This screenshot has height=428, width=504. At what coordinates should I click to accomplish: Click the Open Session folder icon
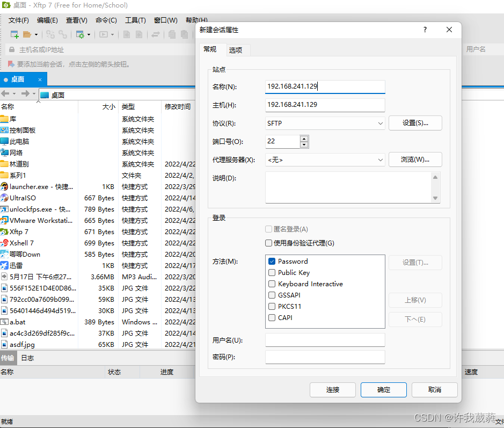tap(27, 34)
